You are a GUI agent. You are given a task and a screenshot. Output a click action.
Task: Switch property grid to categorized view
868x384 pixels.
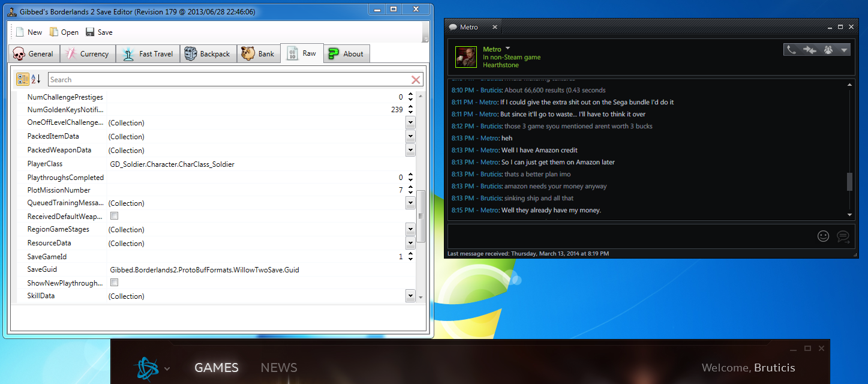pyautogui.click(x=22, y=79)
